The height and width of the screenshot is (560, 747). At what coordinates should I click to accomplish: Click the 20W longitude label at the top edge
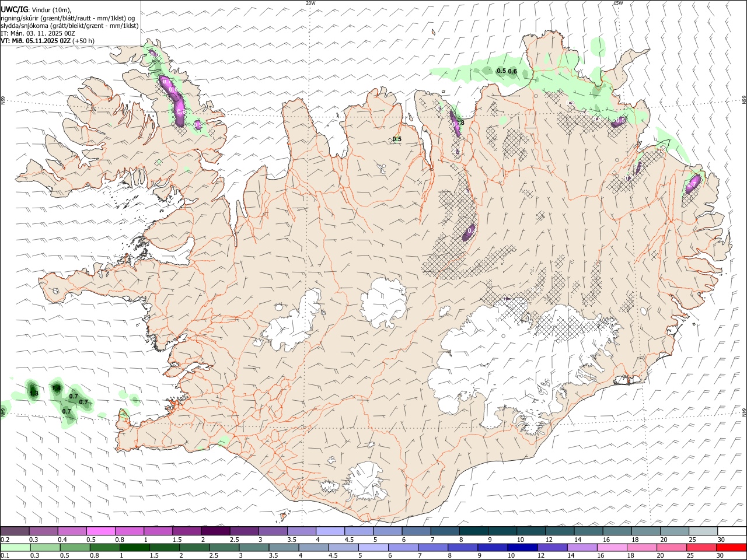coord(310,3)
